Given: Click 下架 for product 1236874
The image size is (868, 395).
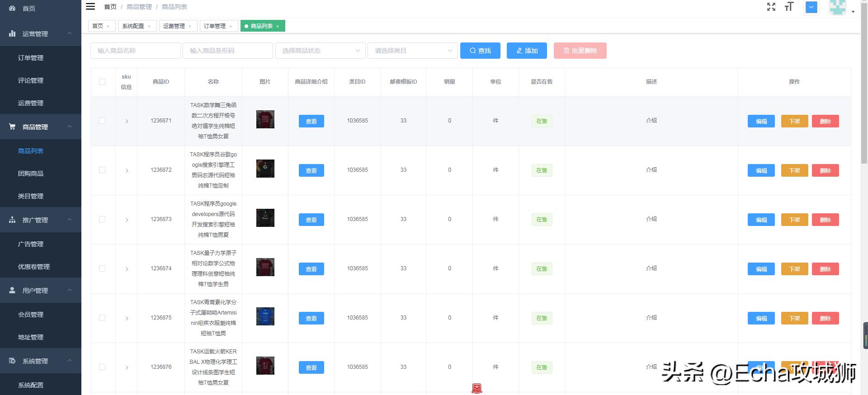Looking at the screenshot, I should [x=794, y=269].
